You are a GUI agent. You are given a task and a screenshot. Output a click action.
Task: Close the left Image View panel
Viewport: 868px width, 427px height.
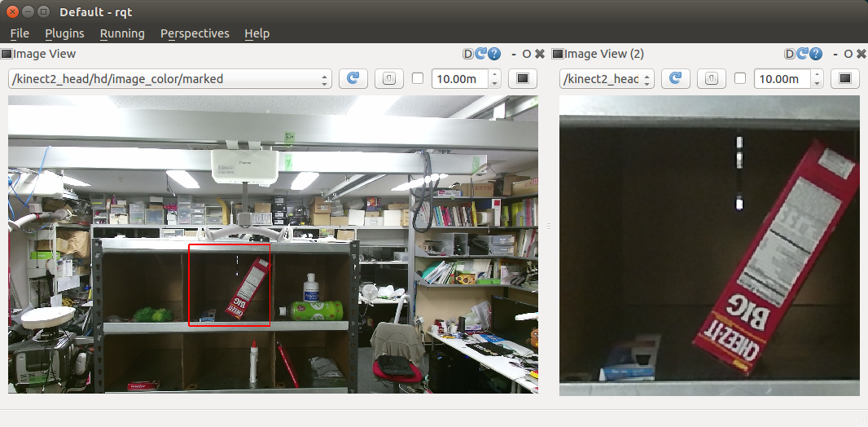pos(540,54)
